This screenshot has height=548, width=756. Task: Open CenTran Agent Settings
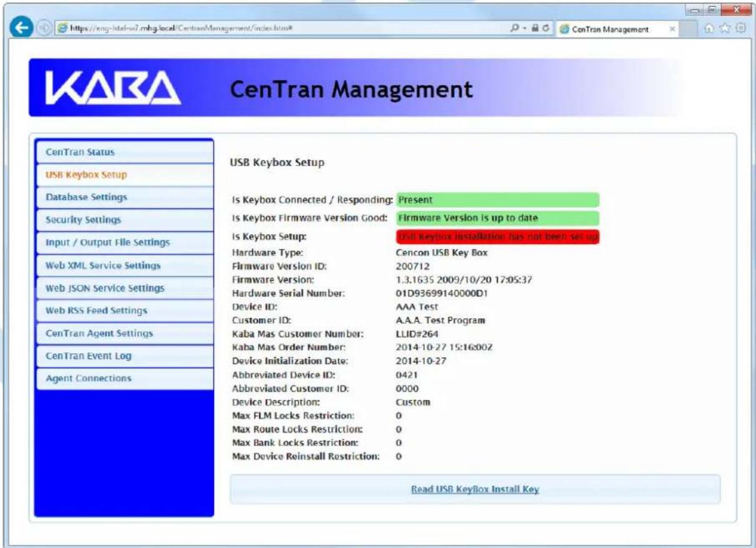click(125, 333)
